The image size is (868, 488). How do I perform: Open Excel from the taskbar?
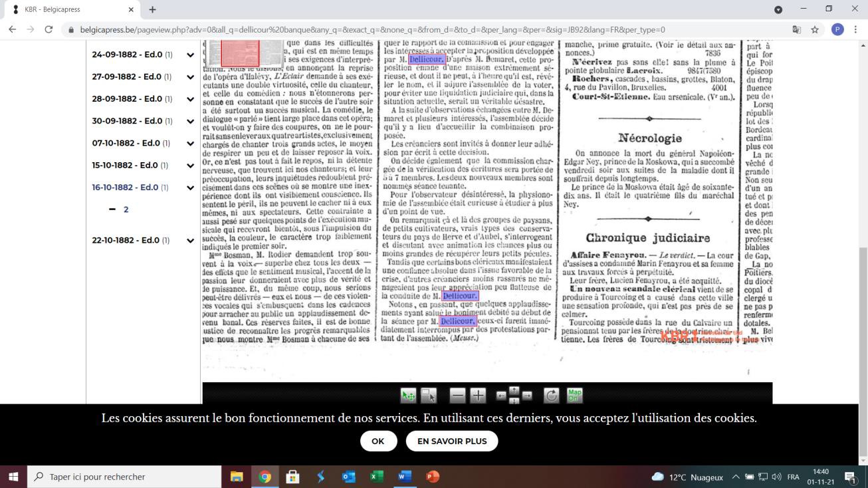(377, 477)
